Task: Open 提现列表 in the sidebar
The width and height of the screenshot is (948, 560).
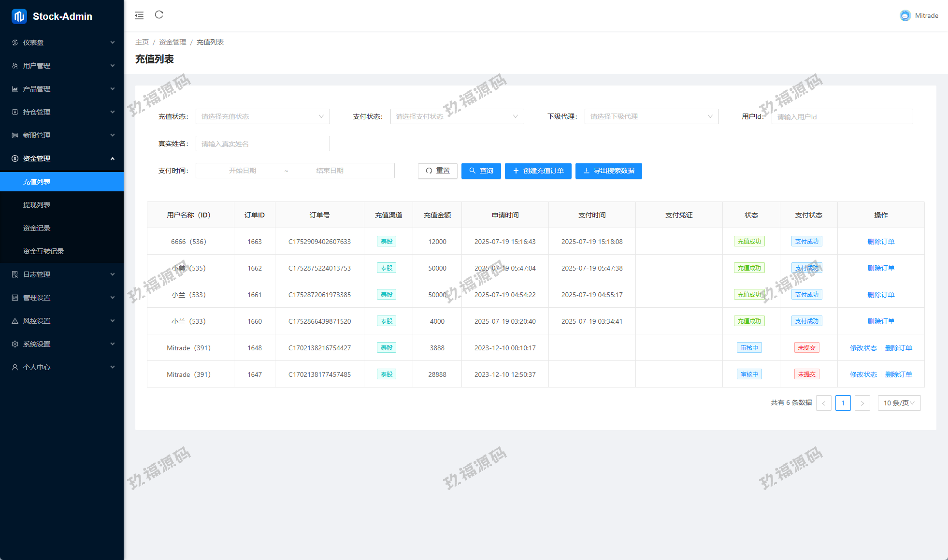Action: tap(37, 205)
